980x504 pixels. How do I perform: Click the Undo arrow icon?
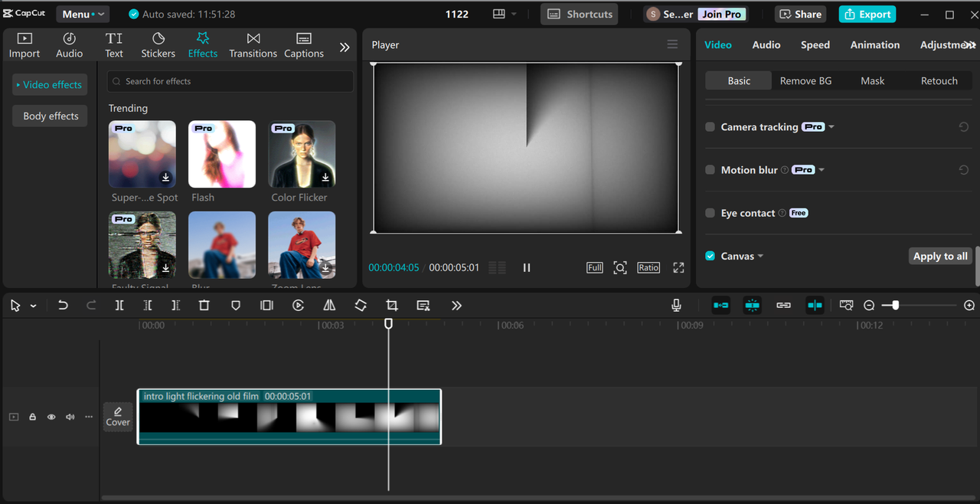tap(63, 306)
